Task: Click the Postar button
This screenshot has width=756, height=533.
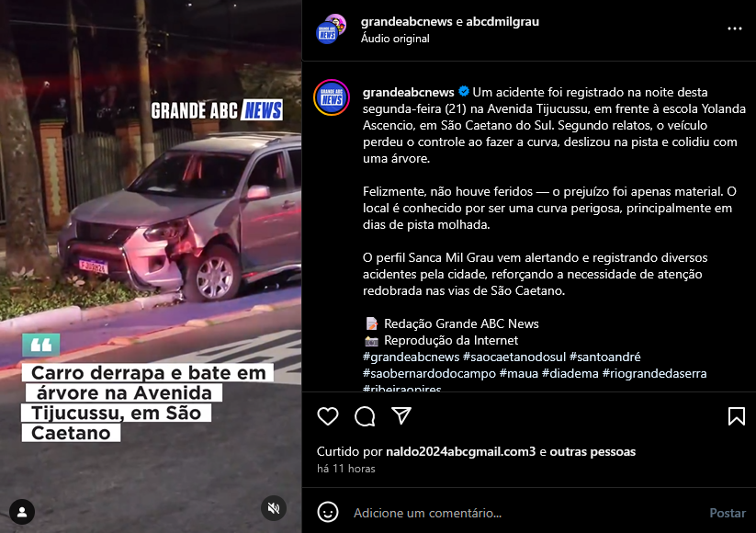Action: [x=728, y=513]
